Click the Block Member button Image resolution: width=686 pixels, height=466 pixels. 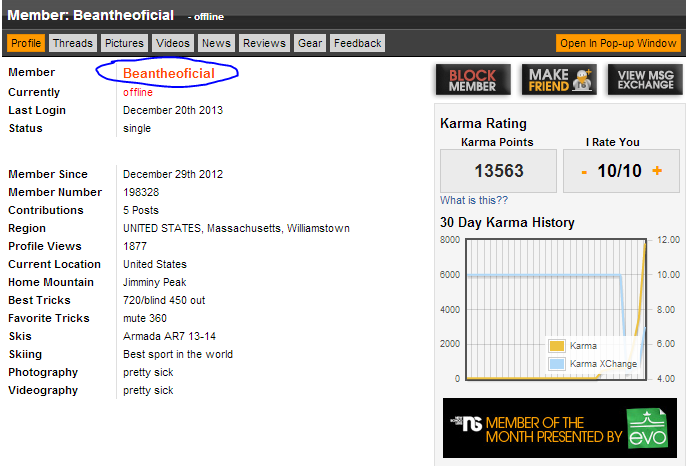click(473, 80)
